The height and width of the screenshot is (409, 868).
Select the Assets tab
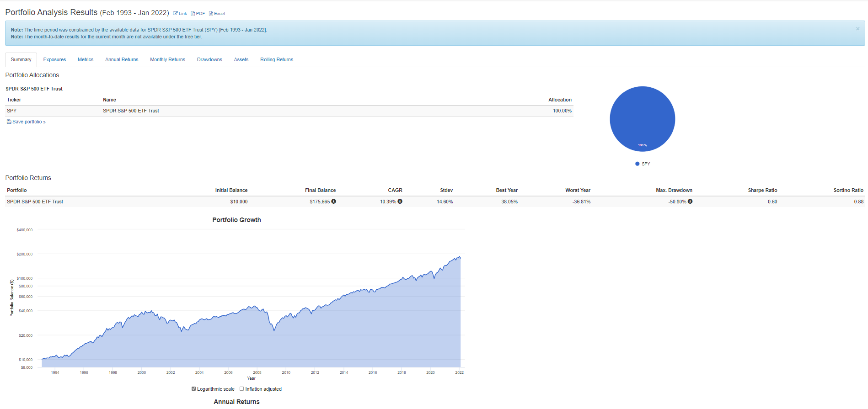click(241, 60)
